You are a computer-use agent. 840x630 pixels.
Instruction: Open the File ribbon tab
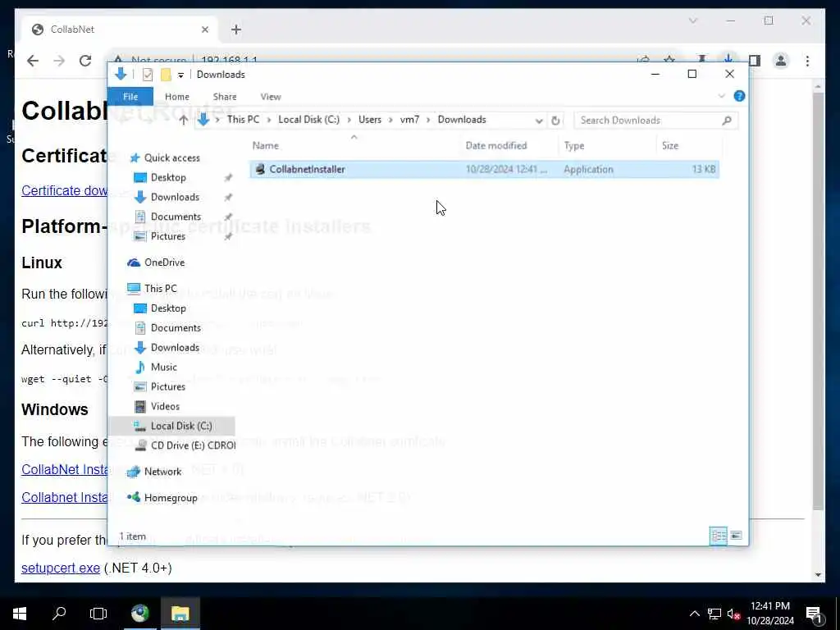tap(130, 97)
